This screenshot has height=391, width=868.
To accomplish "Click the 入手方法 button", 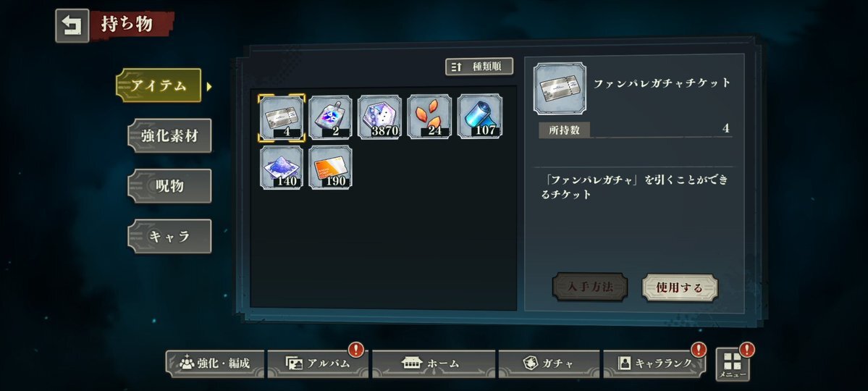I will tap(590, 287).
